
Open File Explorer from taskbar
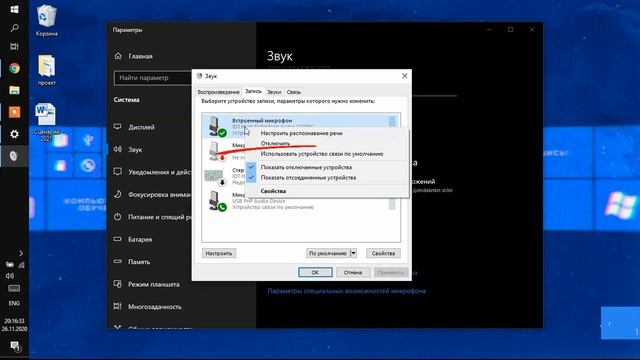tap(14, 90)
